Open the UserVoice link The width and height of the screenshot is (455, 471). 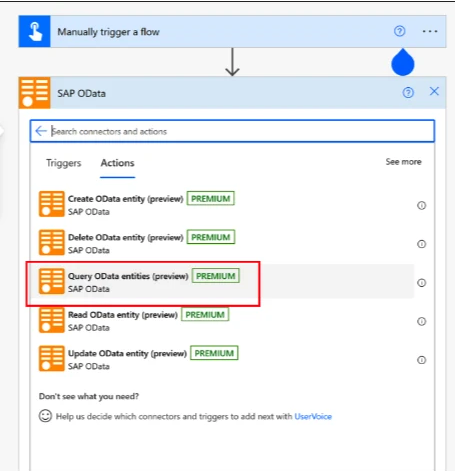(x=313, y=416)
